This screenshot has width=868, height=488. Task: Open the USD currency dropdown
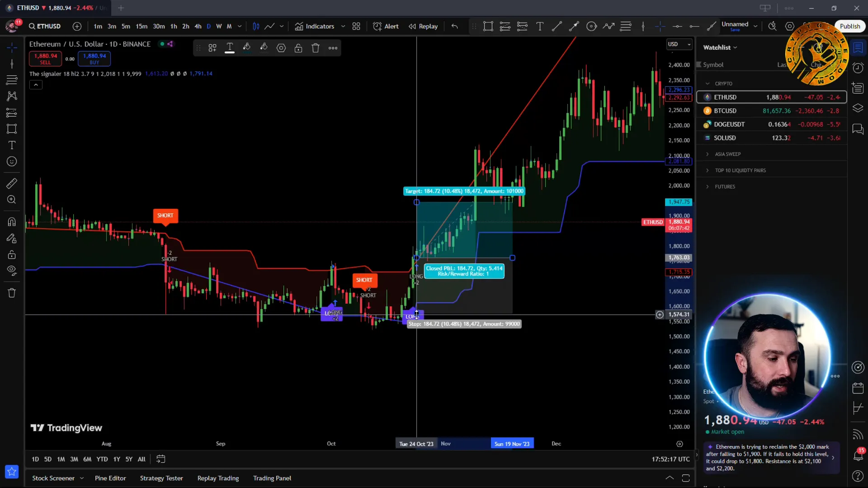679,44
